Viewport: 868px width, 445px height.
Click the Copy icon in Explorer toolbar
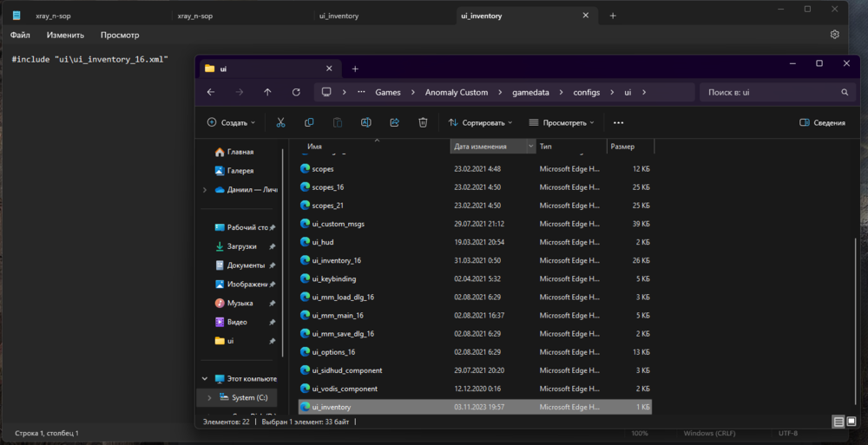pyautogui.click(x=309, y=123)
